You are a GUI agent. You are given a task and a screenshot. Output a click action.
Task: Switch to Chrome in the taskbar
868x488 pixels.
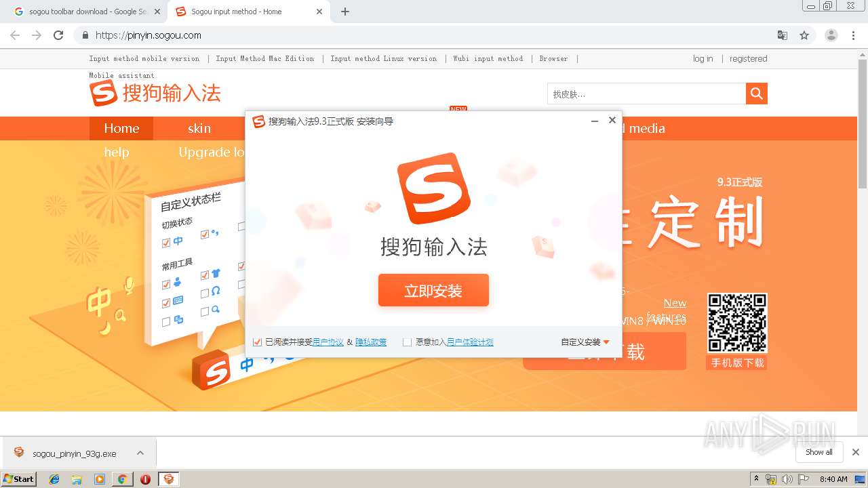(x=122, y=479)
